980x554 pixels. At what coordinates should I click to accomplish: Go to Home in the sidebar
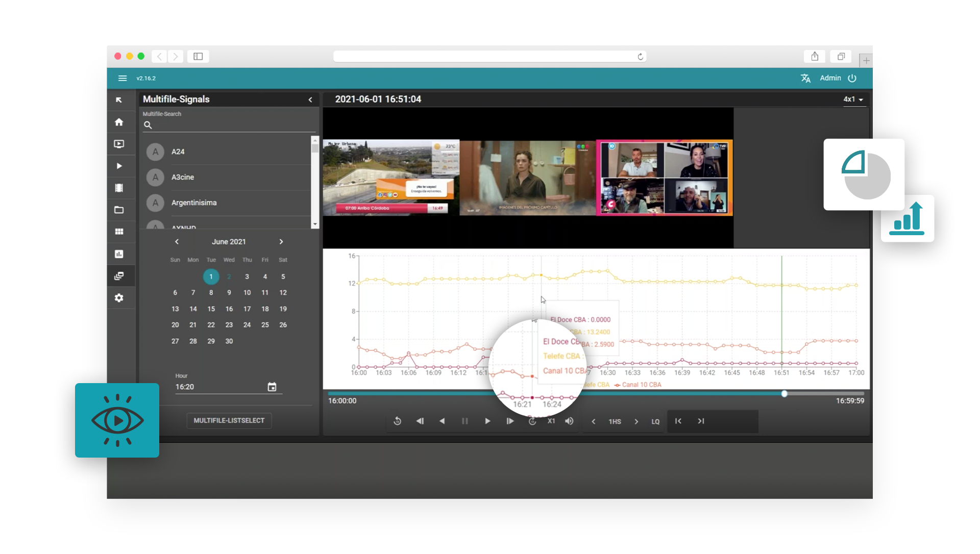pyautogui.click(x=119, y=122)
